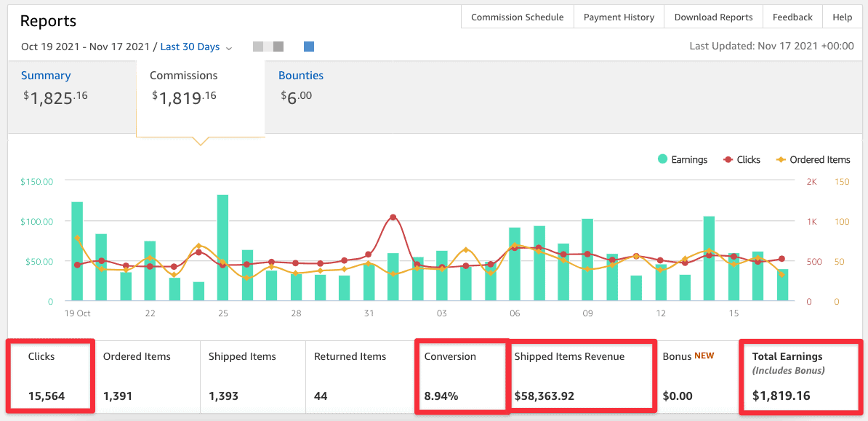Viewport: 868px width, 421px height.
Task: Open the Last 30 Days date range dropdown
Action: click(190, 47)
